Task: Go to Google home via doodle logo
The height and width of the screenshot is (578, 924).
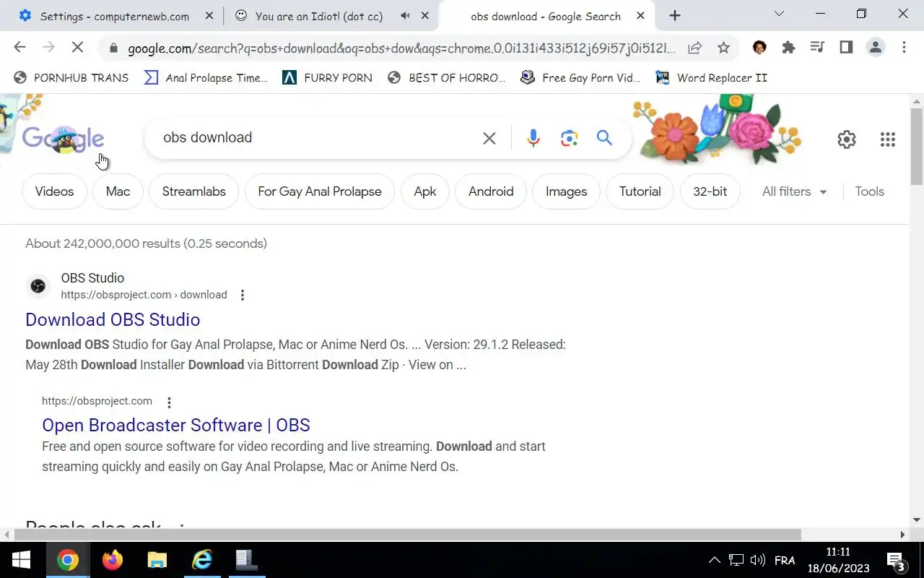Action: point(64,139)
